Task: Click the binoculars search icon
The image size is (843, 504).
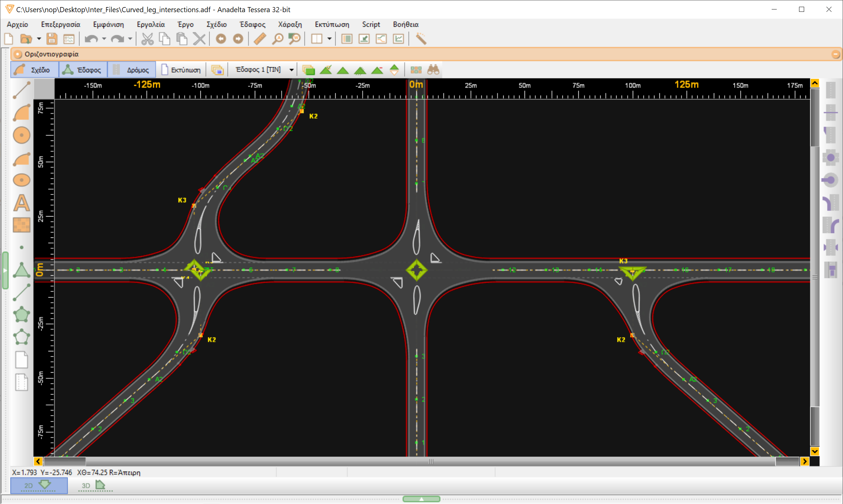Action: click(433, 70)
